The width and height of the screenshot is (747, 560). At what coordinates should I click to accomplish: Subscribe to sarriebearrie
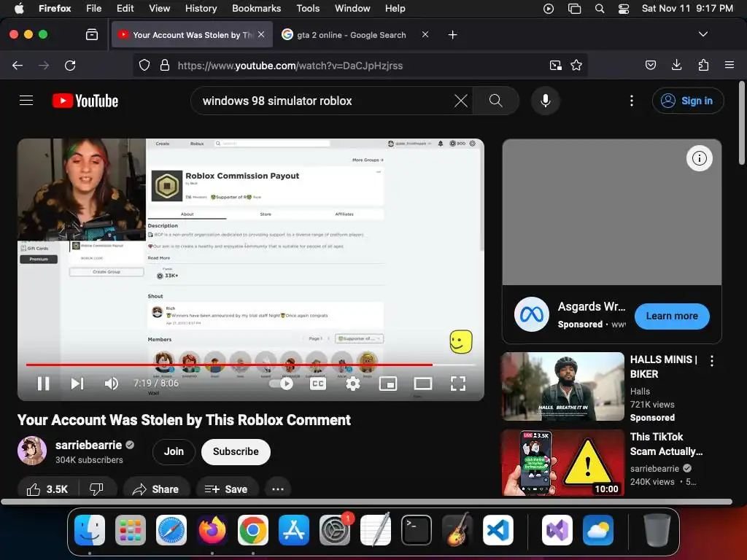click(236, 451)
